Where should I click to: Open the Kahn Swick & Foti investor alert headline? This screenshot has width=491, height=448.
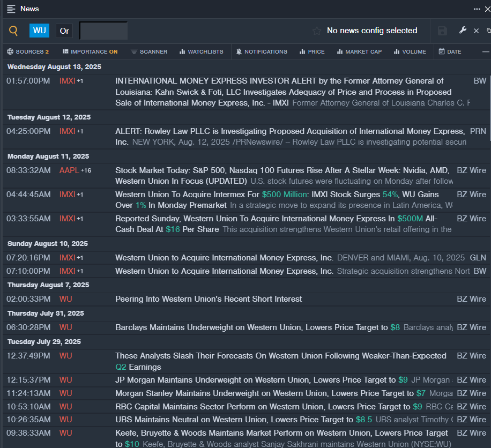click(x=284, y=92)
